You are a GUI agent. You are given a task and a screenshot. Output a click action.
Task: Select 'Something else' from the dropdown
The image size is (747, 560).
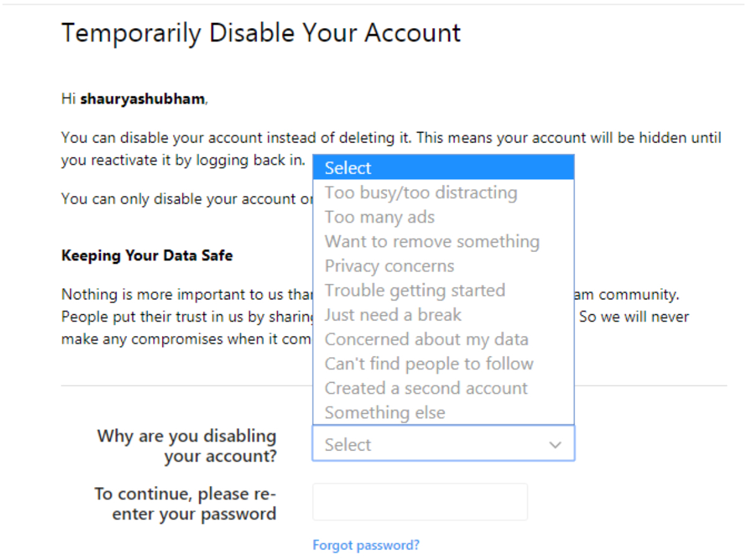point(443,413)
